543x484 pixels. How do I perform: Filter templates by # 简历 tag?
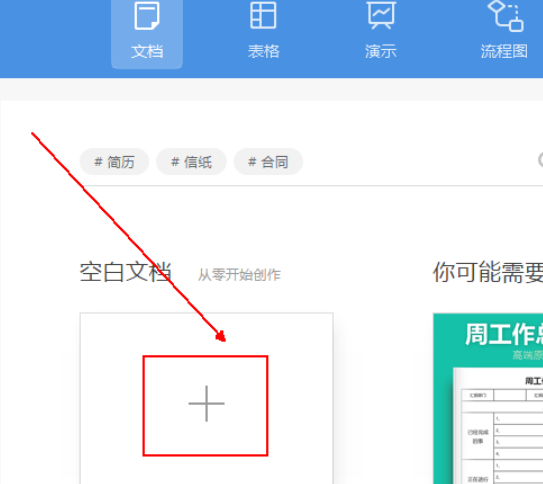point(114,162)
